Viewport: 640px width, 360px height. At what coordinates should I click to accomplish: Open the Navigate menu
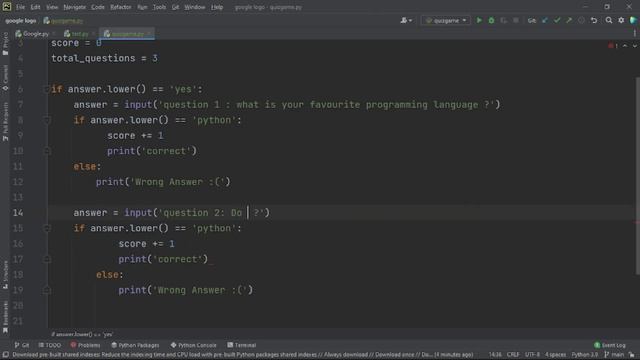(x=75, y=7)
